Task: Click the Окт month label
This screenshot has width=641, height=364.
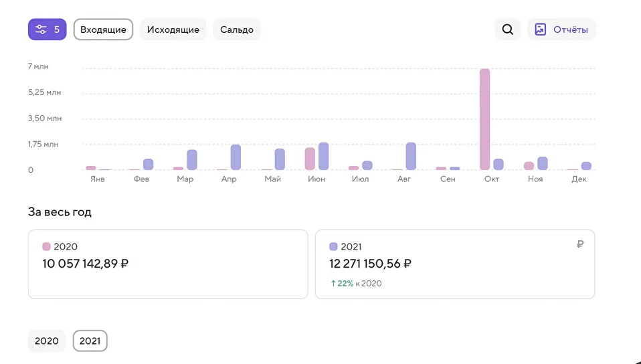Action: click(491, 179)
